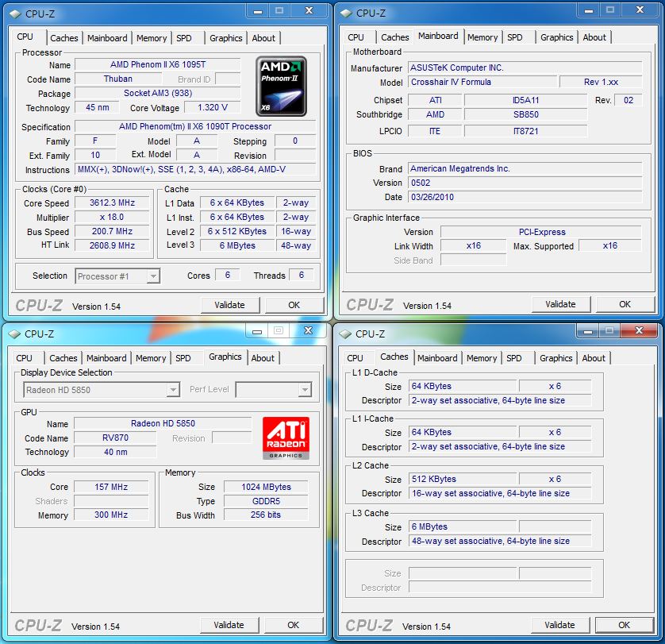This screenshot has width=665, height=644.
Task: Switch to Memory tab in the processor window
Action: click(x=152, y=38)
